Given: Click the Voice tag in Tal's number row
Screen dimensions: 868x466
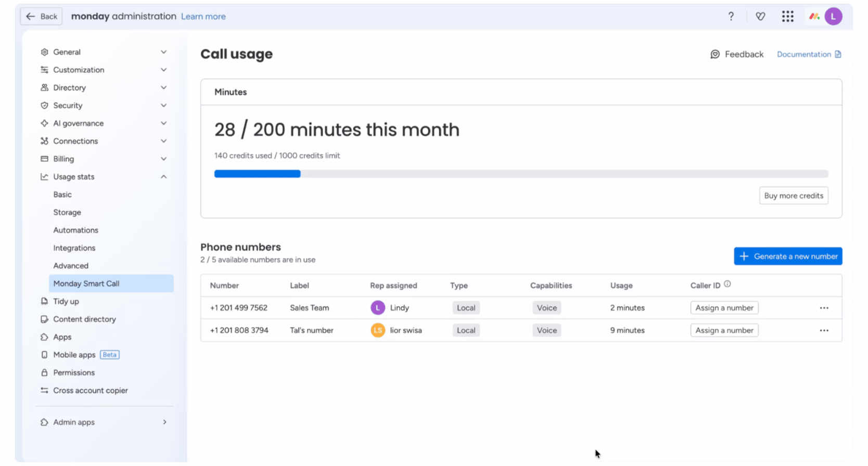Looking at the screenshot, I should click(x=547, y=330).
